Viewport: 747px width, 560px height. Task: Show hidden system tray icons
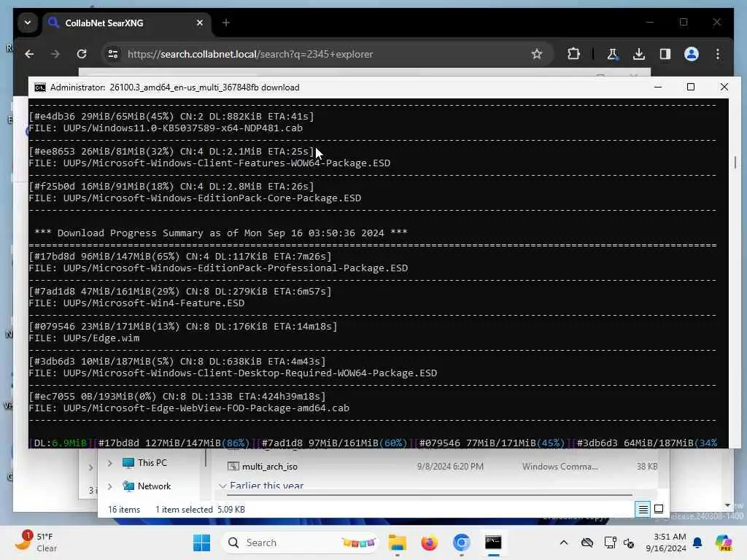(564, 542)
